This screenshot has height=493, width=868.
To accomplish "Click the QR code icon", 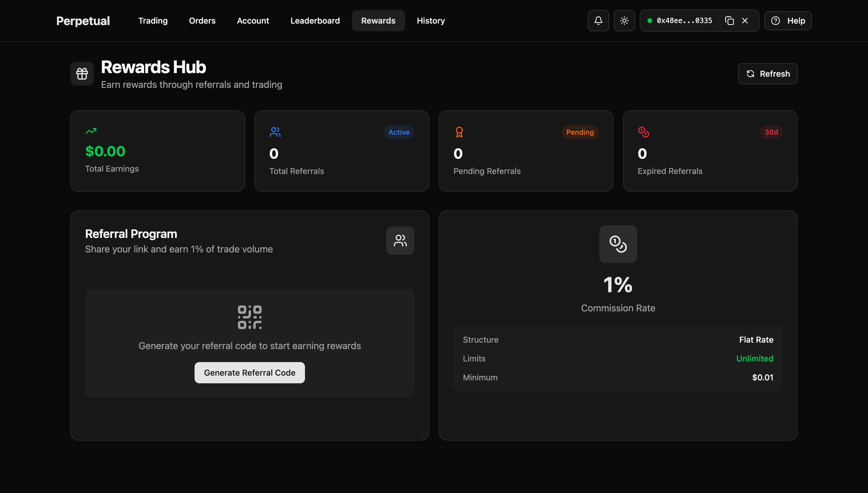I will tap(250, 317).
